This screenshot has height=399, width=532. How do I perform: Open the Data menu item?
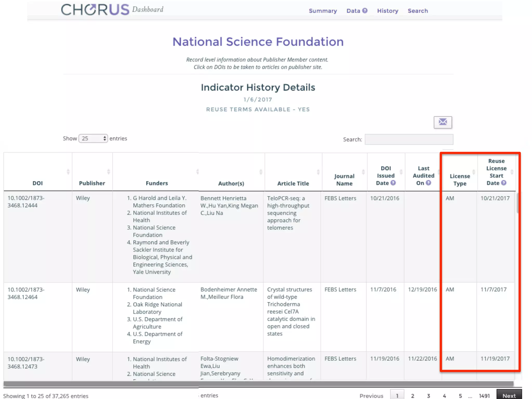tap(353, 11)
